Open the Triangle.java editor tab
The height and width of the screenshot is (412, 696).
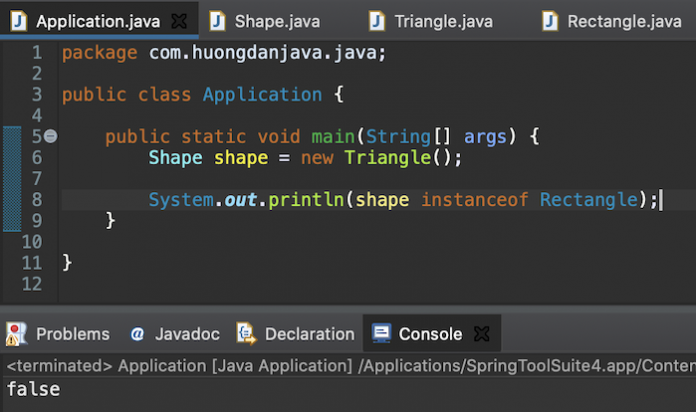point(443,21)
